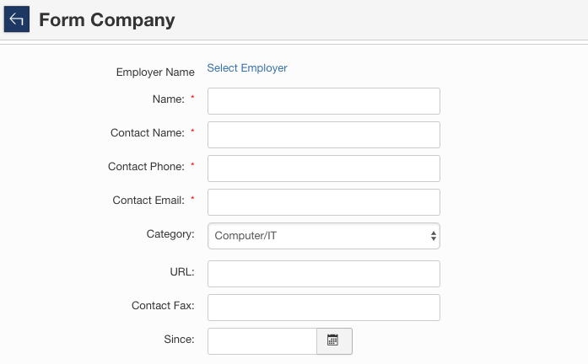The height and width of the screenshot is (364, 588).
Task: Click the "Category:" label text
Action: [170, 234]
